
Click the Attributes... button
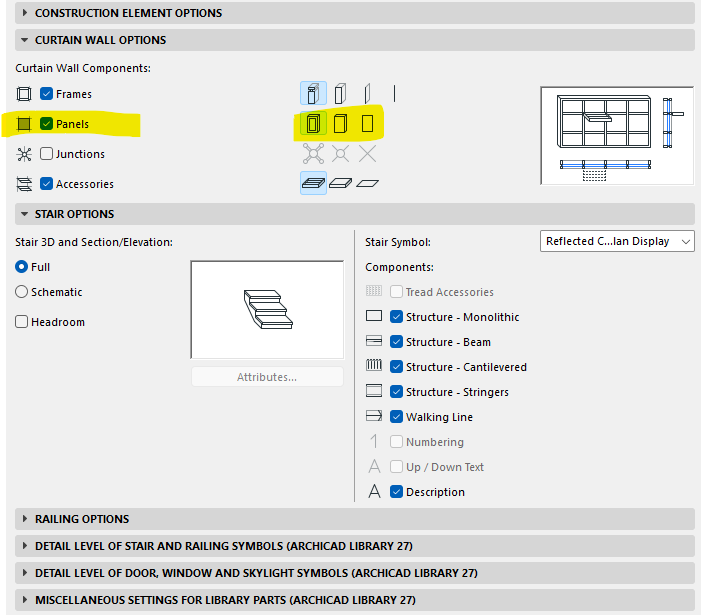(267, 377)
